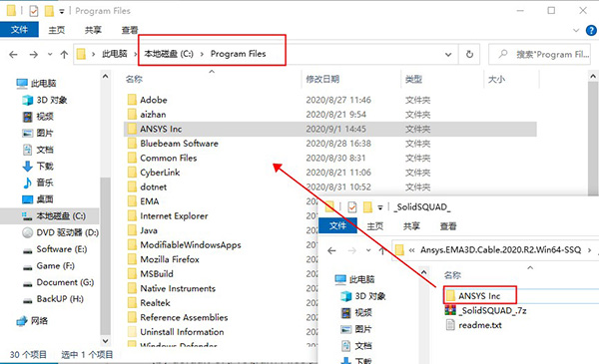Image resolution: width=599 pixels, height=364 pixels.
Task: Select 视频 in left navigation pane
Action: [38, 117]
